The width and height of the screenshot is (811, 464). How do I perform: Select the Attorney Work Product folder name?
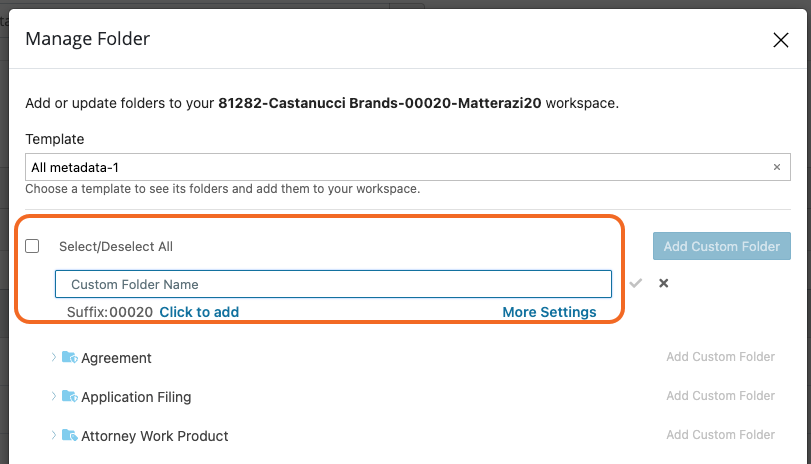[x=155, y=436]
